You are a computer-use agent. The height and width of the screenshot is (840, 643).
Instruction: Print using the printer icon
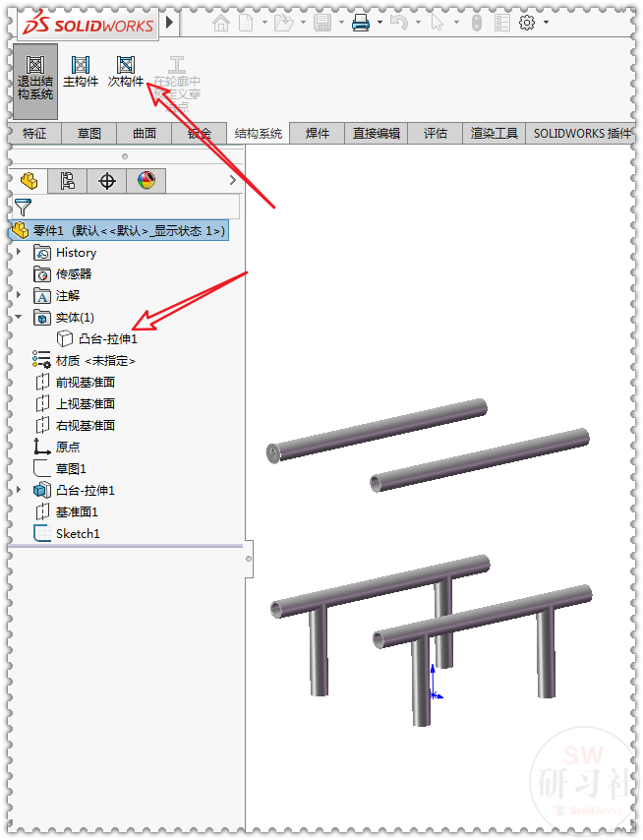coord(361,23)
